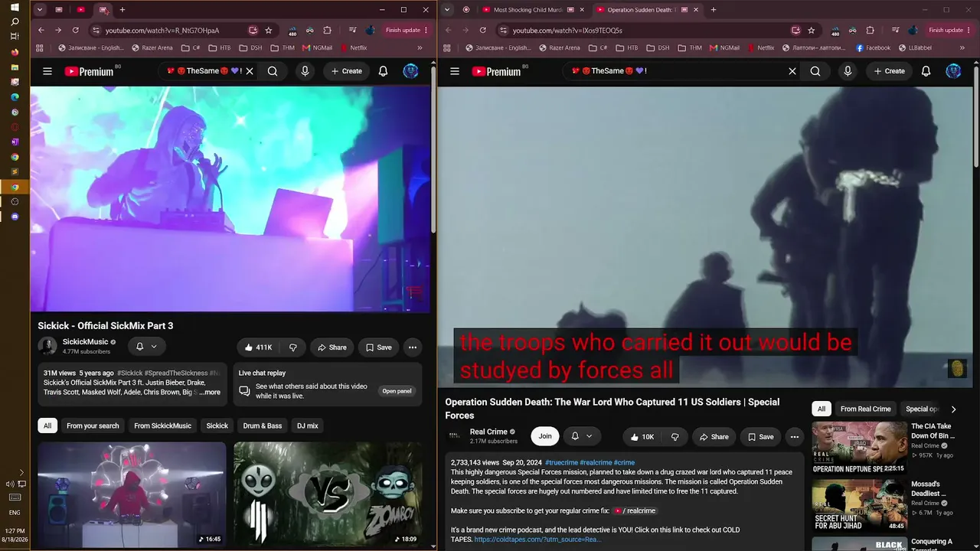This screenshot has width=980, height=551.
Task: Filter by Drum & Bass chip
Action: [x=263, y=425]
